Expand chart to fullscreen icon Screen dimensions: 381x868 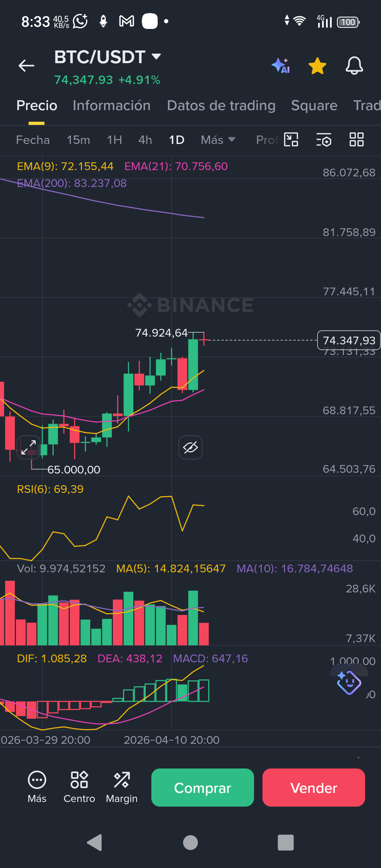click(29, 447)
